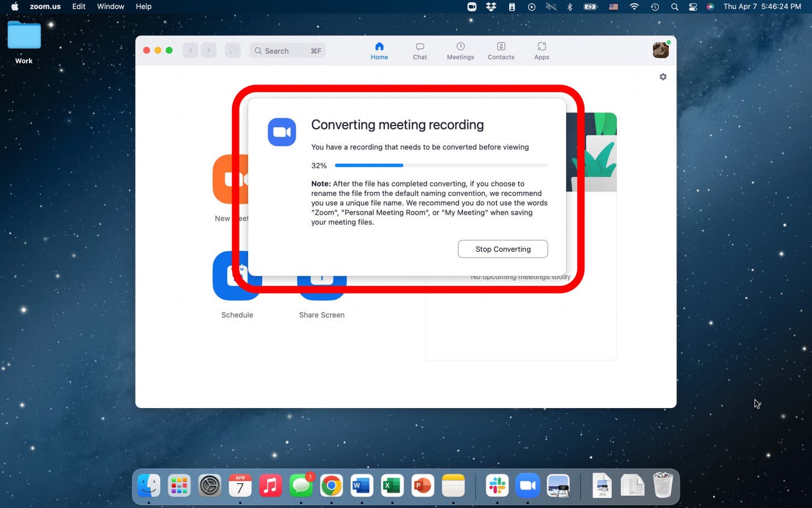The image size is (812, 508).
Task: Open the Home tab in Zoom
Action: point(379,51)
